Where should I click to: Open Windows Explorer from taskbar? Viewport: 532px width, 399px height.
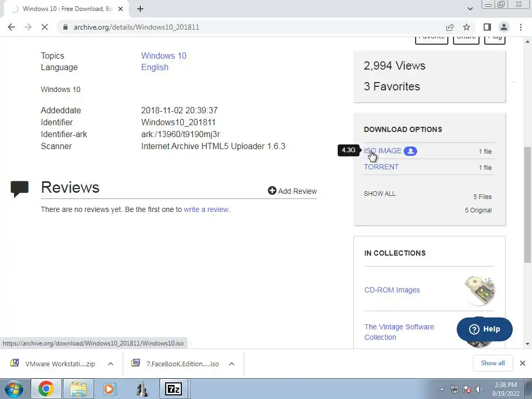tap(78, 389)
